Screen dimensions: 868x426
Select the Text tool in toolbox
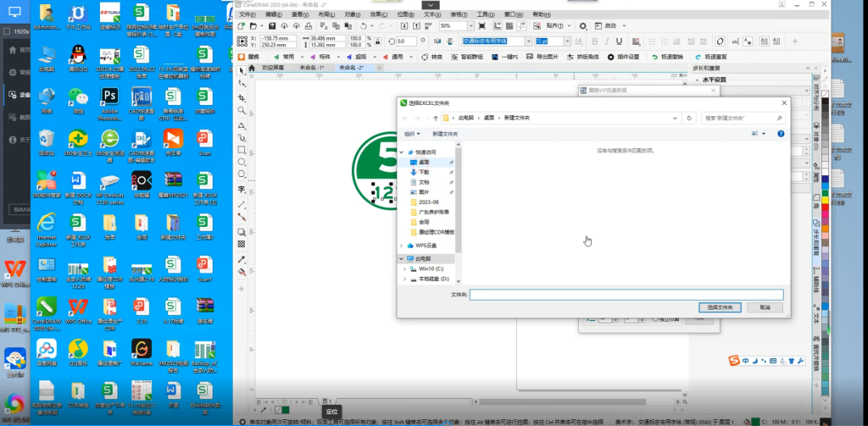click(x=242, y=189)
